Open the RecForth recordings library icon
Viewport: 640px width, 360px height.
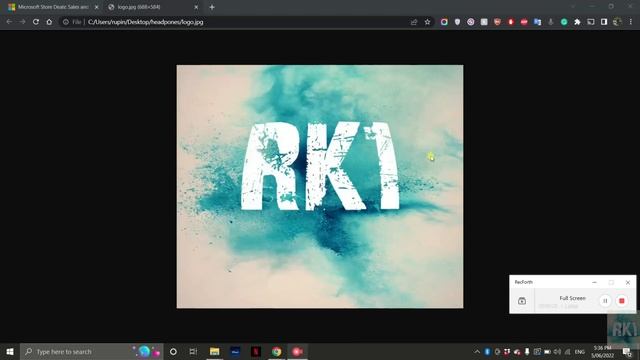(522, 301)
